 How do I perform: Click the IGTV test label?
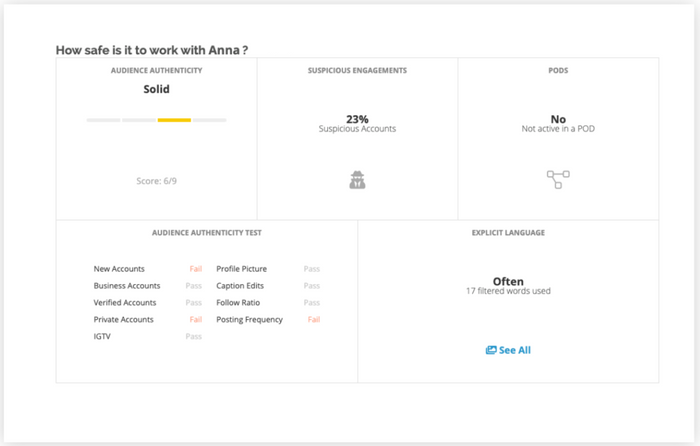[x=104, y=337]
